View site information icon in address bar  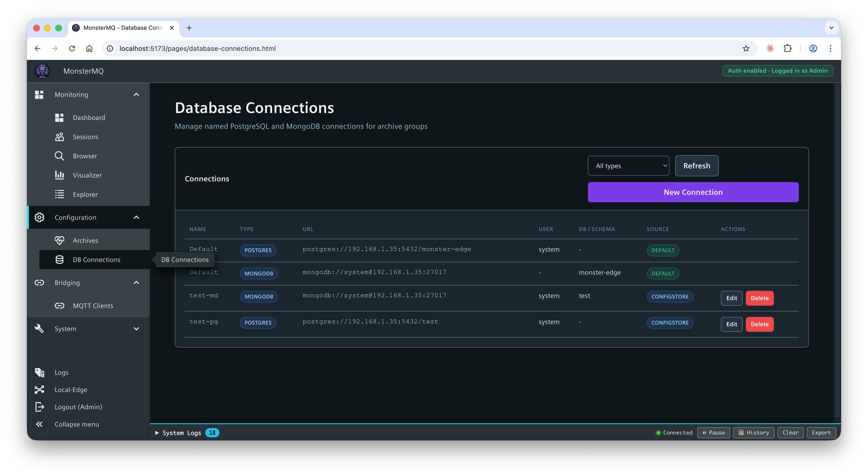[x=110, y=48]
